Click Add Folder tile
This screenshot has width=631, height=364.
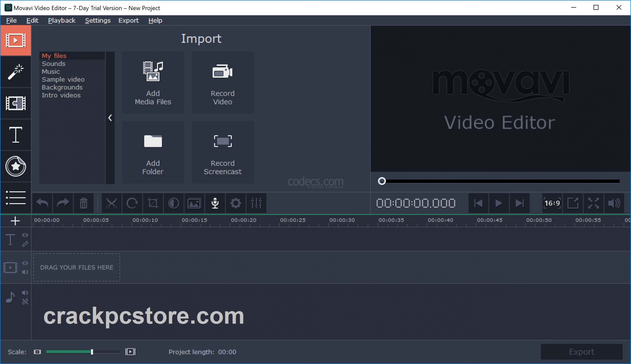click(153, 152)
